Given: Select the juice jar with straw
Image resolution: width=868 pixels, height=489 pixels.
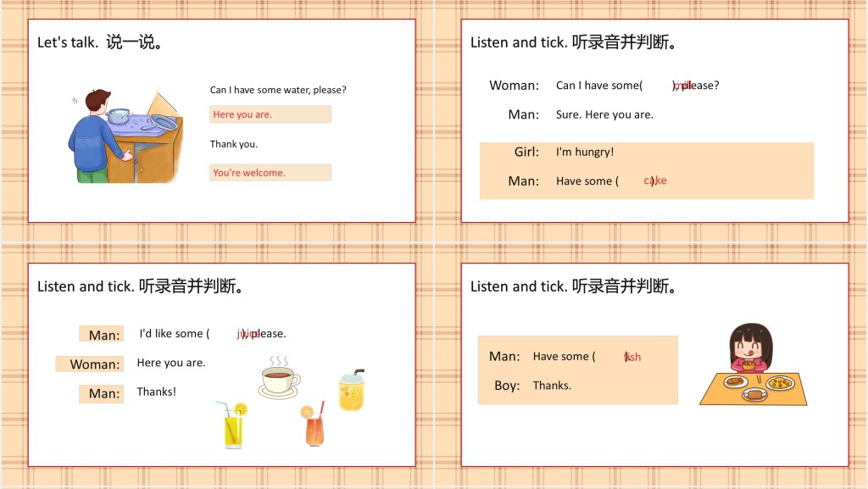Looking at the screenshot, I should click(x=351, y=391).
